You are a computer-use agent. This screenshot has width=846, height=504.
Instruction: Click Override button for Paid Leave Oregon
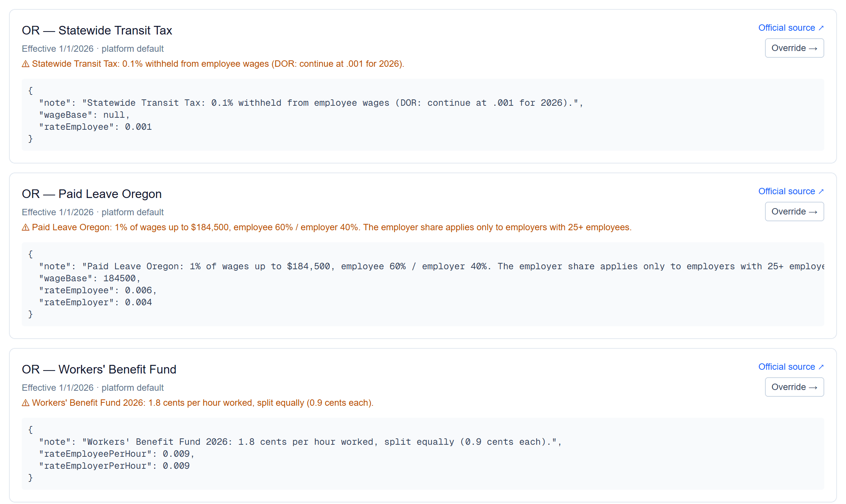coord(794,211)
